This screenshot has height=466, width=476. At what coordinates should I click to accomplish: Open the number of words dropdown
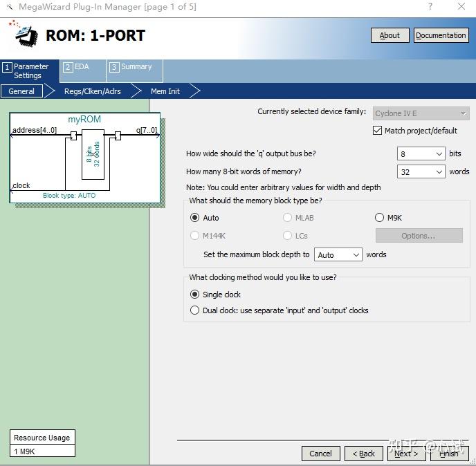(421, 171)
